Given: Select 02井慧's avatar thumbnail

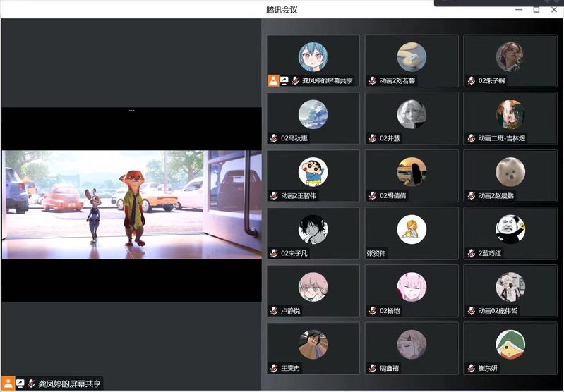Looking at the screenshot, I should (x=412, y=114).
